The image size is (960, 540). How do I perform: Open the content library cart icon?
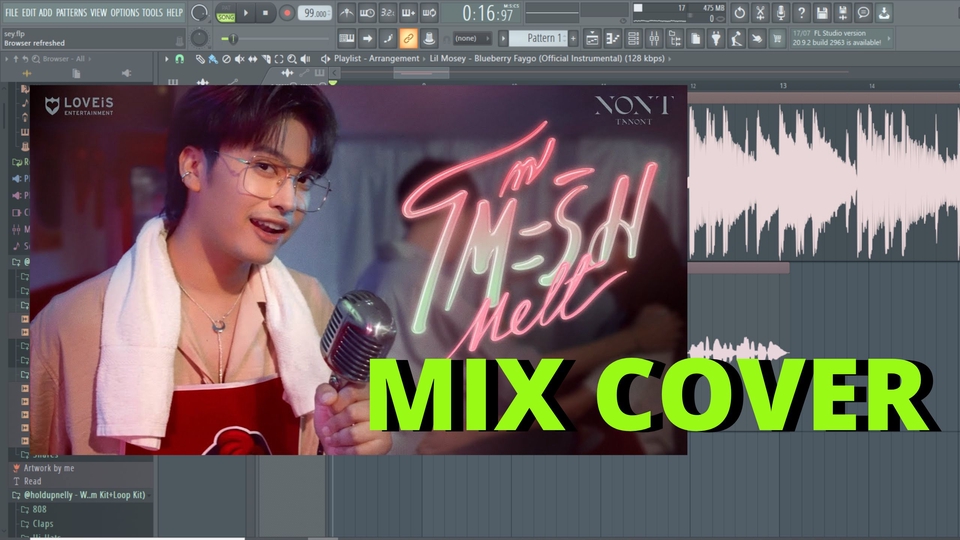pyautogui.click(x=778, y=39)
